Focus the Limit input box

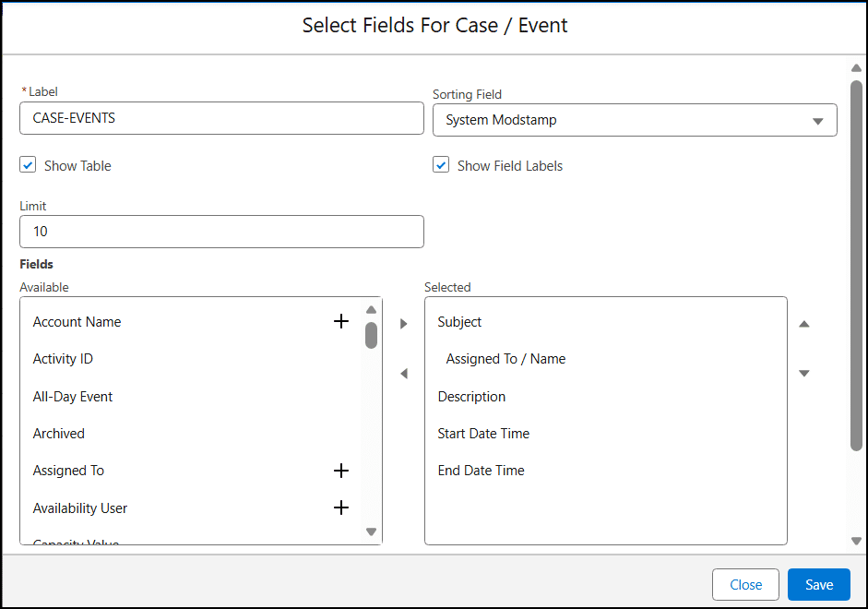click(x=221, y=232)
